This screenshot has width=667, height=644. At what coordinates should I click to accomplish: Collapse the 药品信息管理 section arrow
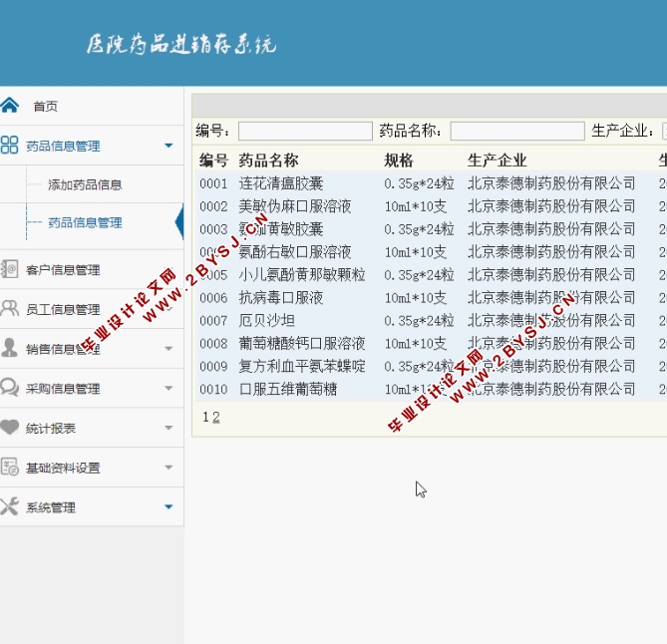(168, 146)
